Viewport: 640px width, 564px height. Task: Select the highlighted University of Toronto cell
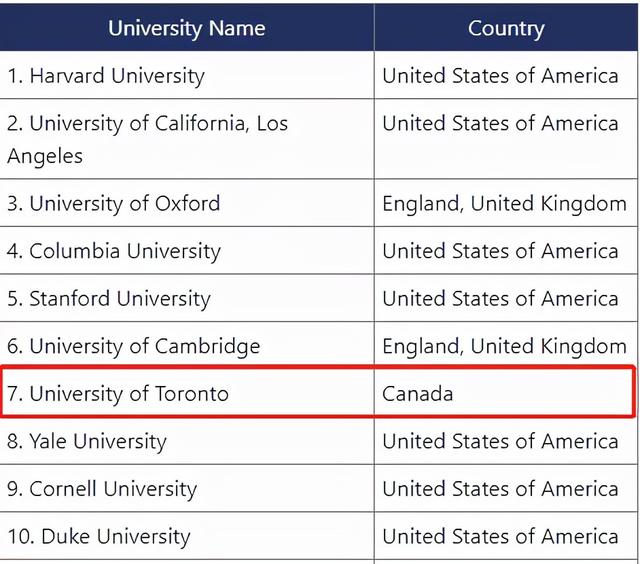click(x=118, y=394)
